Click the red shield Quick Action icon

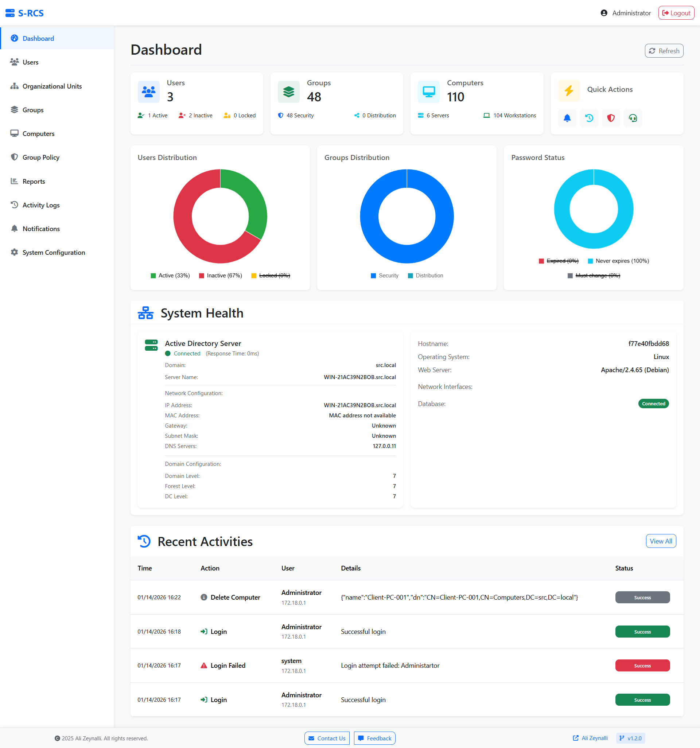(x=611, y=118)
